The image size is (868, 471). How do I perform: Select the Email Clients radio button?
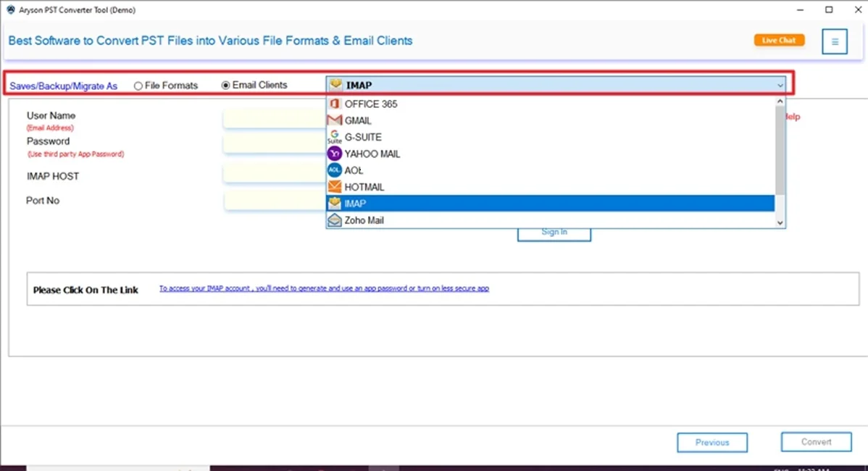(225, 86)
